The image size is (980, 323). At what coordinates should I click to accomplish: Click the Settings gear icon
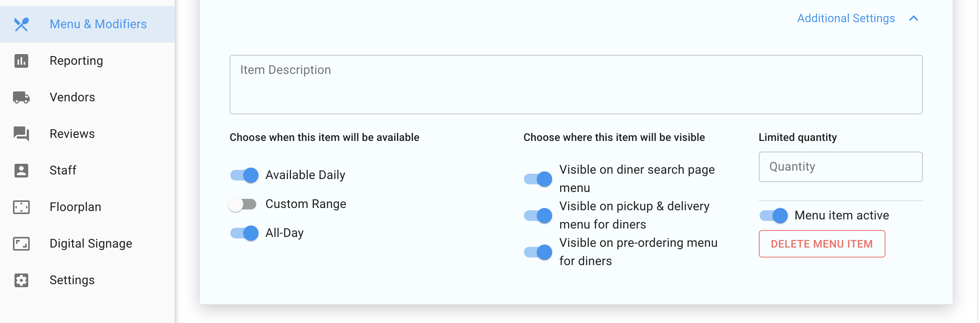21,280
